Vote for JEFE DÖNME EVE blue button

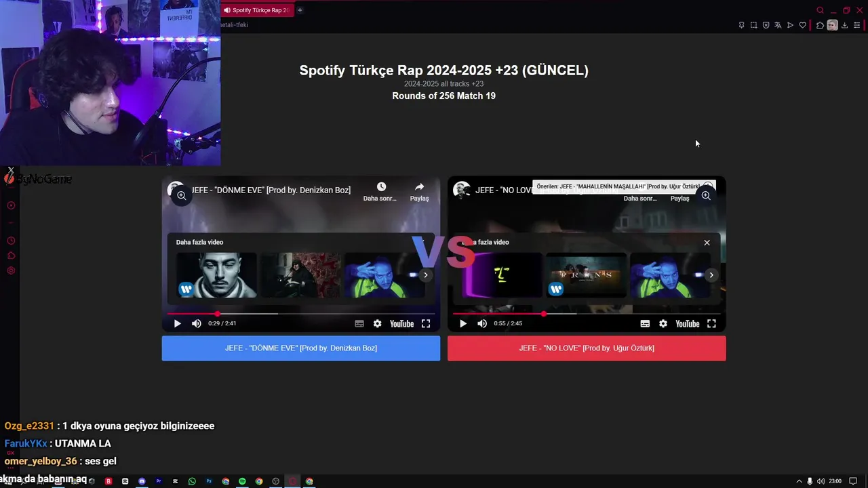301,348
